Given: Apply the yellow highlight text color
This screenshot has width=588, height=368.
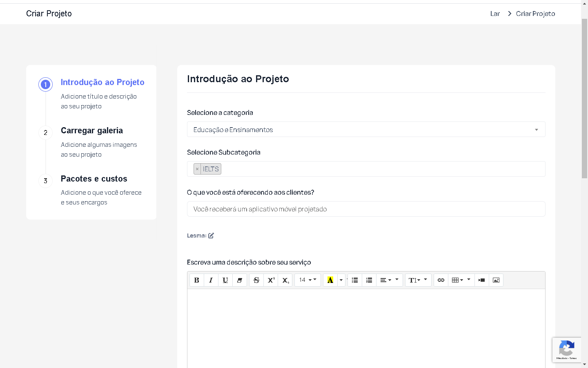Looking at the screenshot, I should pyautogui.click(x=330, y=280).
